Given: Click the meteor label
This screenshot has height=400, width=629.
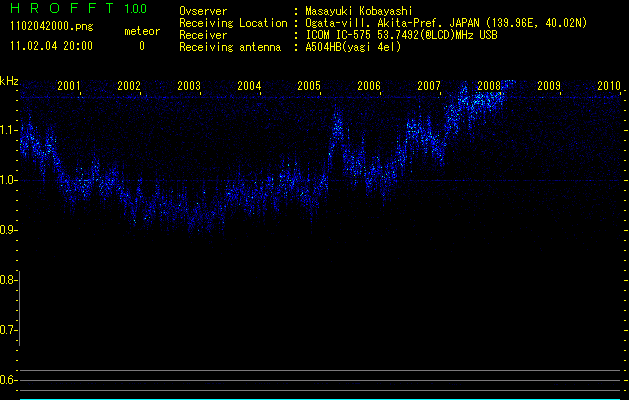Looking at the screenshot, I should [x=142, y=31].
